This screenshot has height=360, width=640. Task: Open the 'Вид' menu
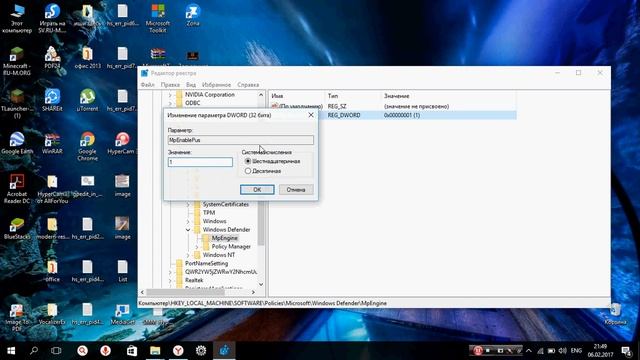pos(191,85)
